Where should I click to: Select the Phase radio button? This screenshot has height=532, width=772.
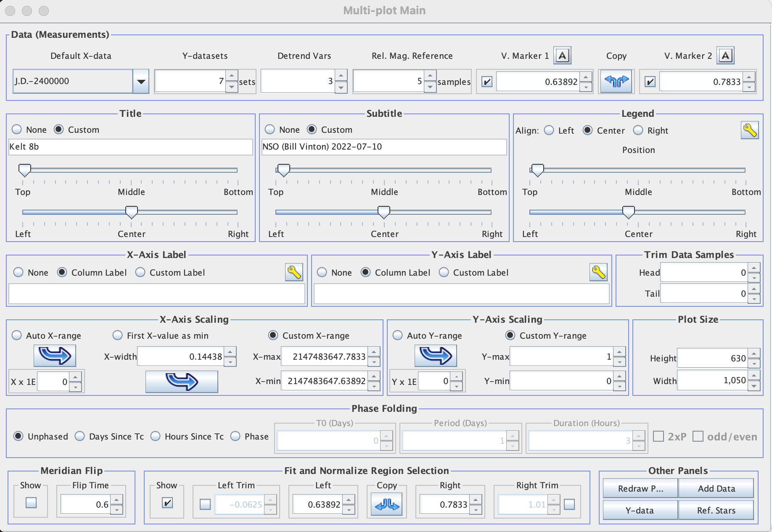pyautogui.click(x=235, y=436)
